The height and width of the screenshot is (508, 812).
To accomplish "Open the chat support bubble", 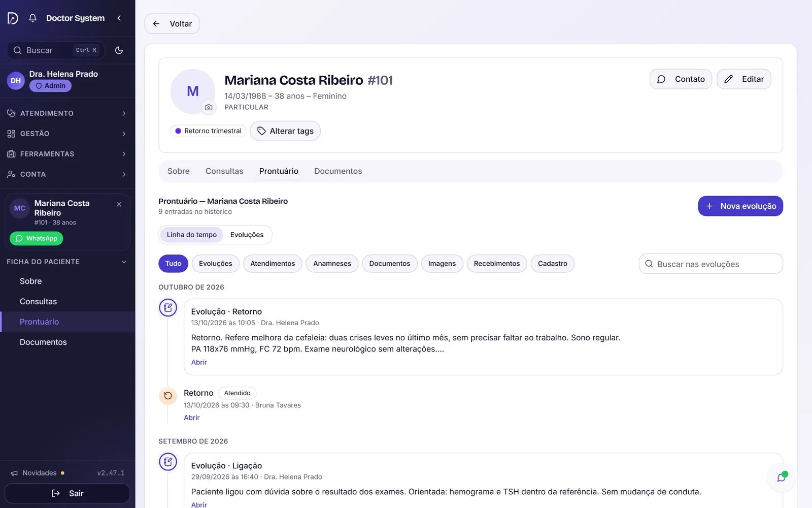I will click(782, 477).
